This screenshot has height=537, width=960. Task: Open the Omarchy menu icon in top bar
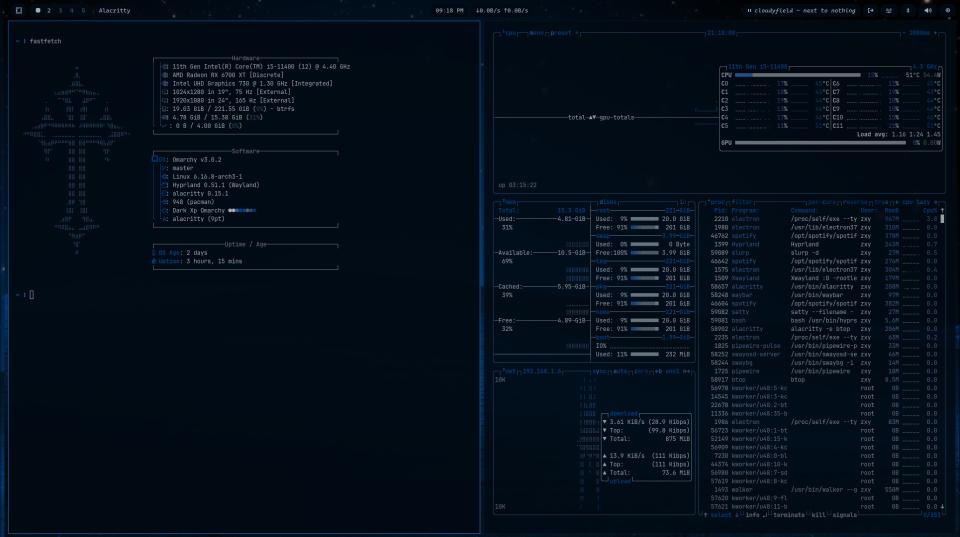click(x=19, y=10)
